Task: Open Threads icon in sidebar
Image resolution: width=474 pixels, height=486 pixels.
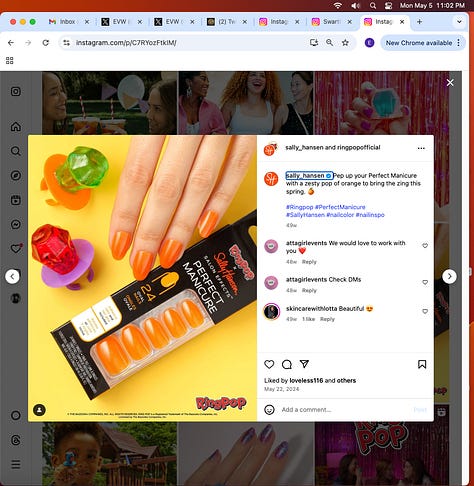Action: pyautogui.click(x=16, y=440)
